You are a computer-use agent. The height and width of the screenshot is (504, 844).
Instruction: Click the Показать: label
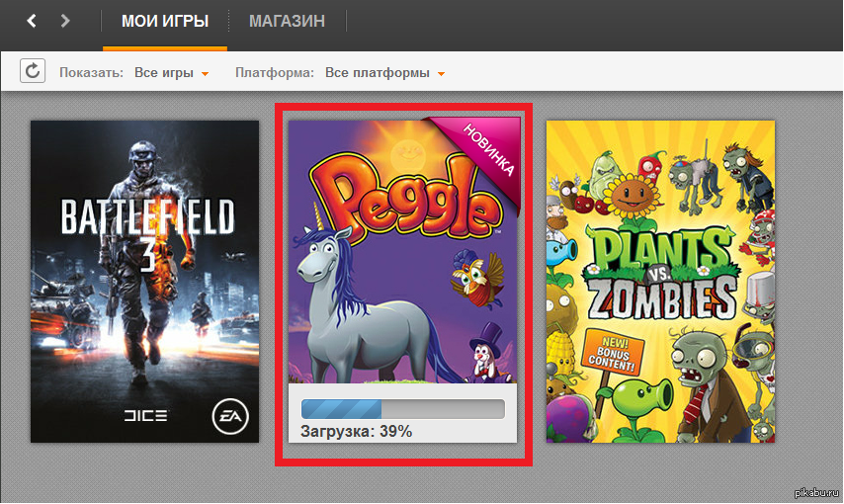click(91, 73)
